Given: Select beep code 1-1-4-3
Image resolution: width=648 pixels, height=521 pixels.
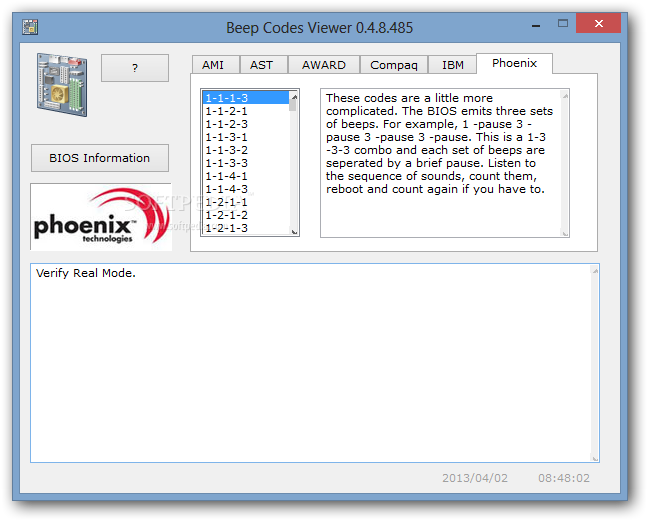Looking at the screenshot, I should pyautogui.click(x=246, y=189).
